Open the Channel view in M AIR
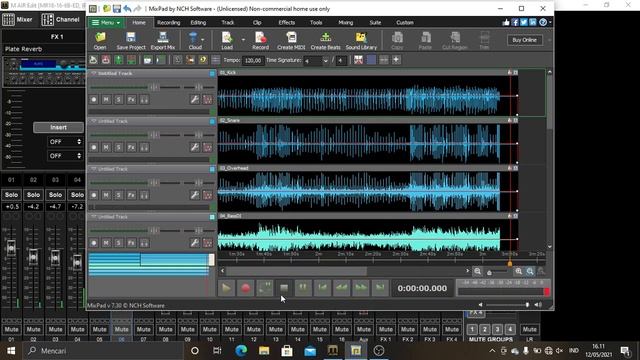Image resolution: width=640 pixels, height=360 pixels. pyautogui.click(x=61, y=20)
